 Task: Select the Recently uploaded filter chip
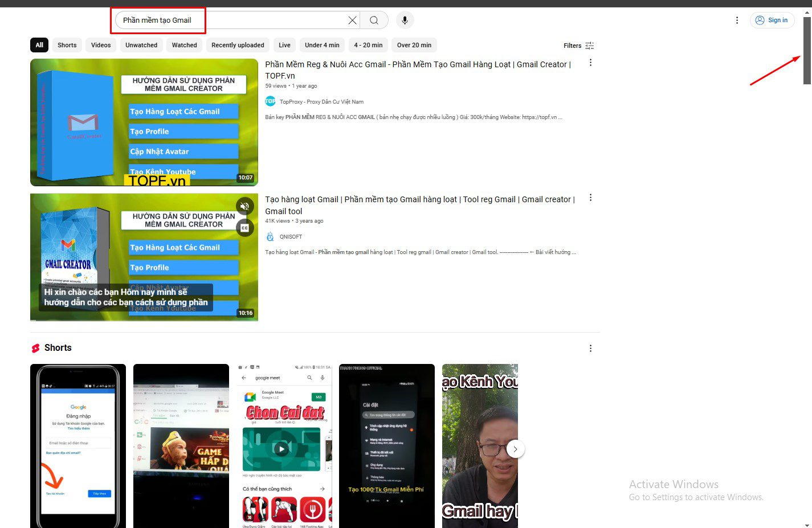pos(238,45)
